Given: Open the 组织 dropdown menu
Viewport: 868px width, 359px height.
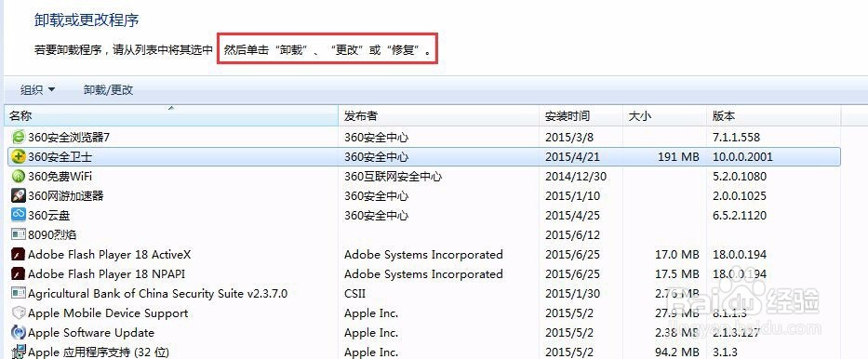Looking at the screenshot, I should [x=37, y=89].
